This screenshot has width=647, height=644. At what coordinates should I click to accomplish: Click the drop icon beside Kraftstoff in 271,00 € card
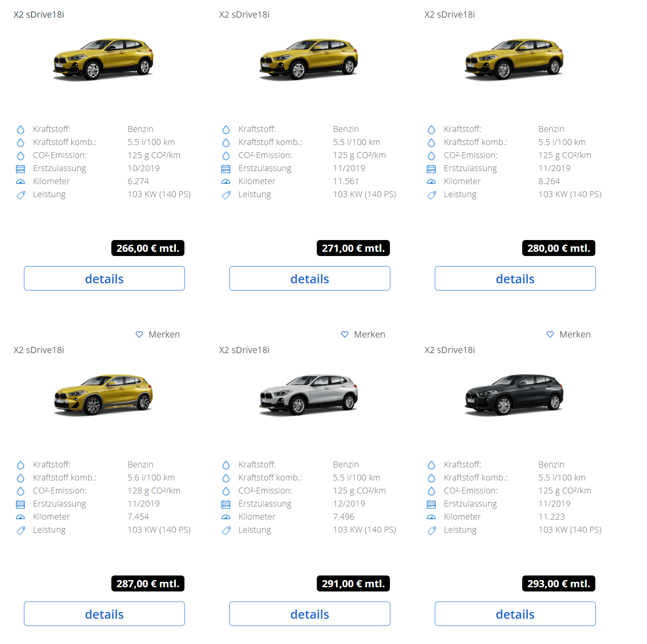coord(226,129)
